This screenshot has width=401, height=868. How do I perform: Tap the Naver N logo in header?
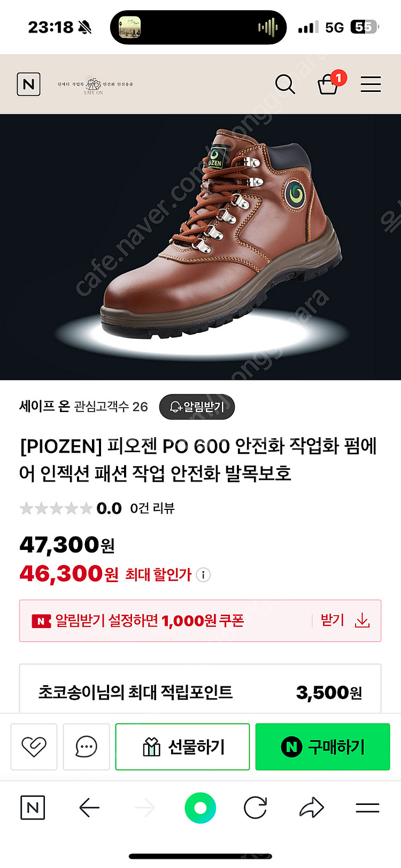[x=29, y=84]
